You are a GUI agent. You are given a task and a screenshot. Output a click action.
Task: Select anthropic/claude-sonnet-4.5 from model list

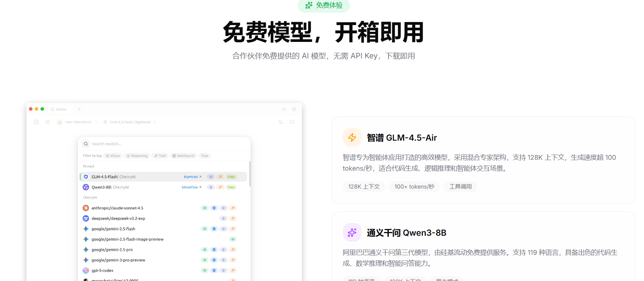117,208
